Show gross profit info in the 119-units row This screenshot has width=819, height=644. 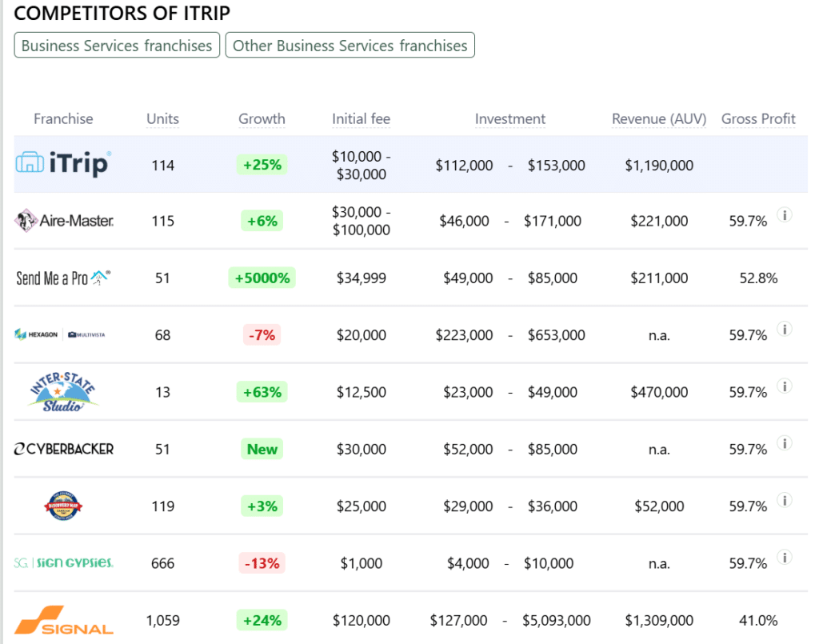point(785,500)
